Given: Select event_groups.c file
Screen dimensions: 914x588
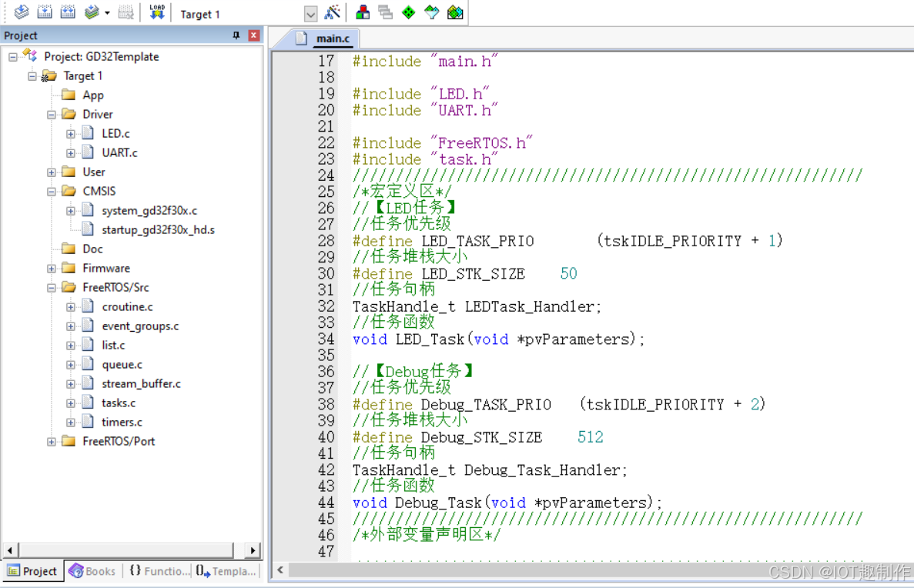Looking at the screenshot, I should tap(140, 326).
